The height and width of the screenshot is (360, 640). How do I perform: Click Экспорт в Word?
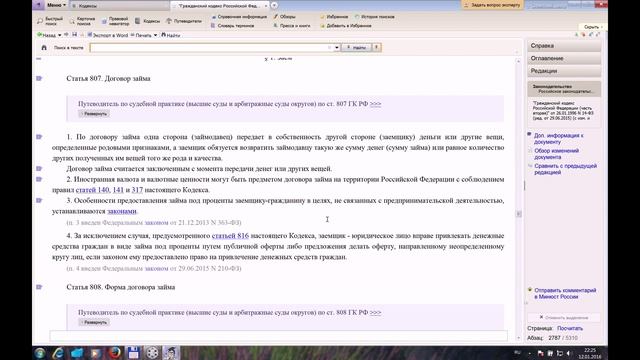108,35
